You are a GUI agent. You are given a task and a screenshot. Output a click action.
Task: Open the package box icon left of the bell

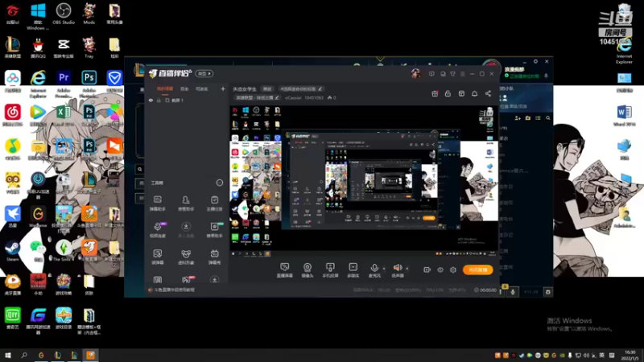click(461, 93)
